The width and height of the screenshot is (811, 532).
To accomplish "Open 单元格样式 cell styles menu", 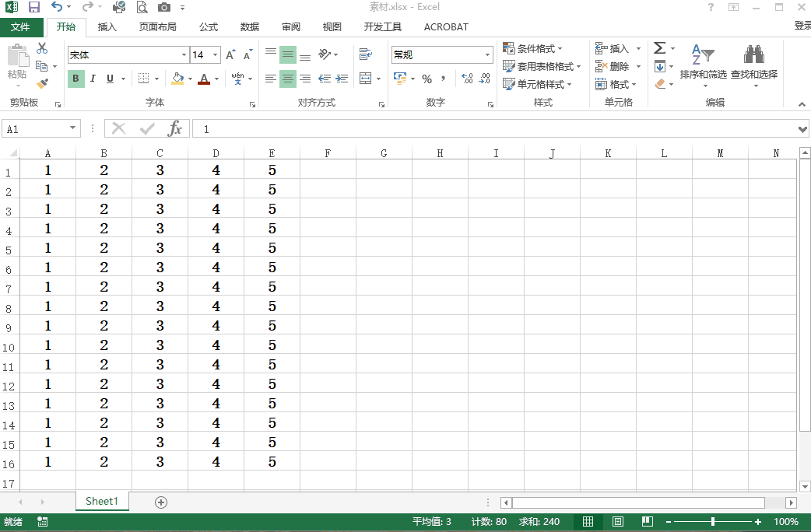I will 537,84.
